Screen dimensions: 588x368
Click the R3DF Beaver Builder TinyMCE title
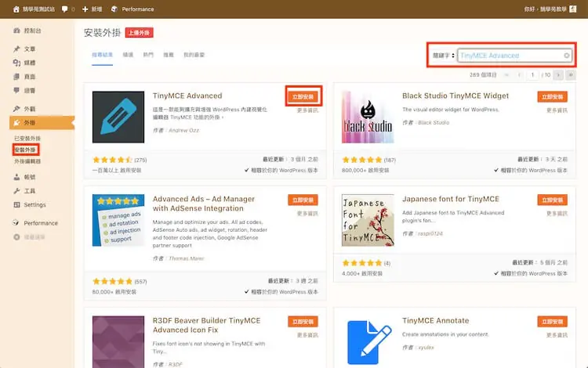click(207, 325)
